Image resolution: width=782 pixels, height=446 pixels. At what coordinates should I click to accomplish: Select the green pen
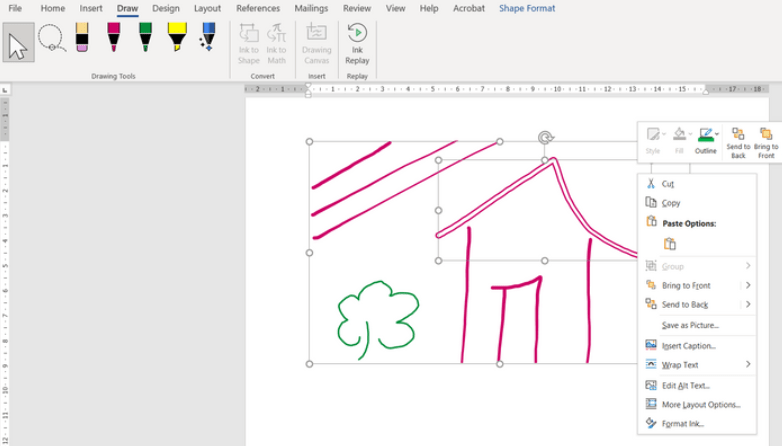click(145, 40)
